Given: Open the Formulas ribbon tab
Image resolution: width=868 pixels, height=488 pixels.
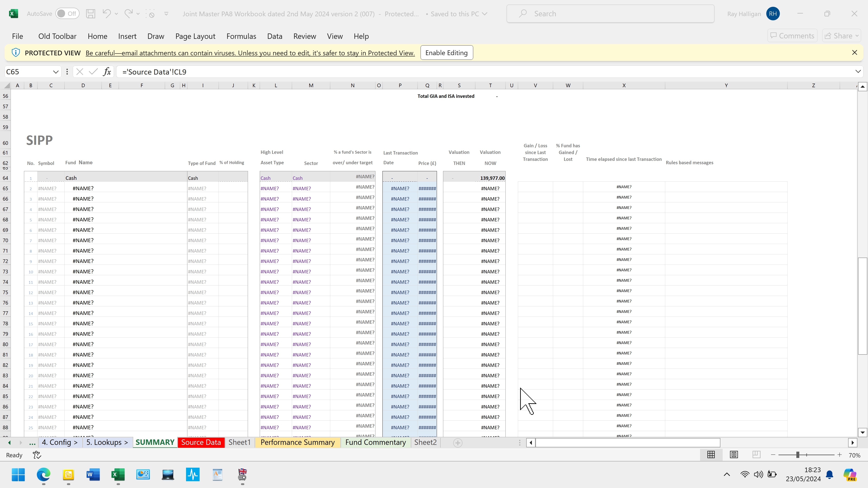Looking at the screenshot, I should pyautogui.click(x=241, y=36).
